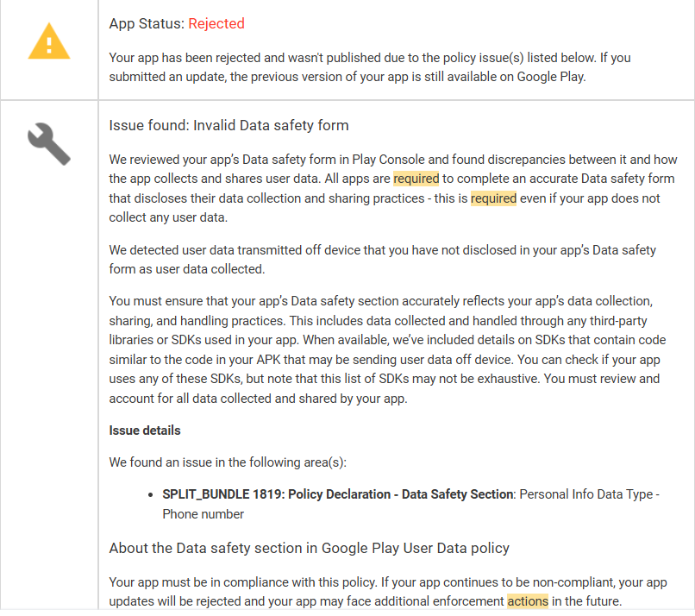Click "We found an issue in the following area(s):"
Viewport: 695px width, 616px height.
[228, 462]
